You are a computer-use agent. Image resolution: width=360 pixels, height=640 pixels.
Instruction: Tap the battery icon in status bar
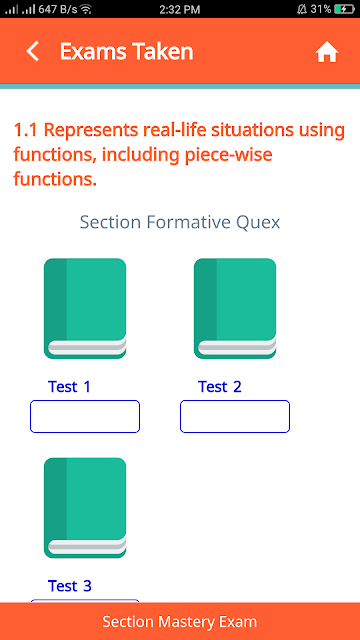point(345,9)
